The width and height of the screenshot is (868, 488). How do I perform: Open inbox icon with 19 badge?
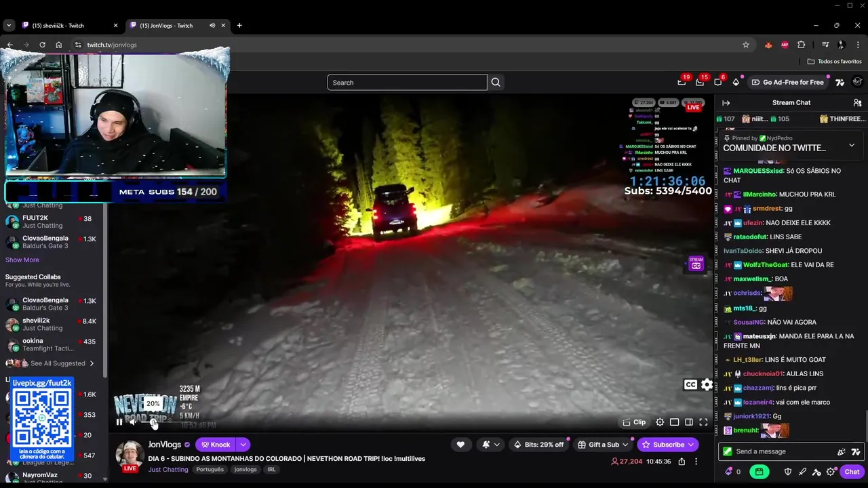[682, 82]
